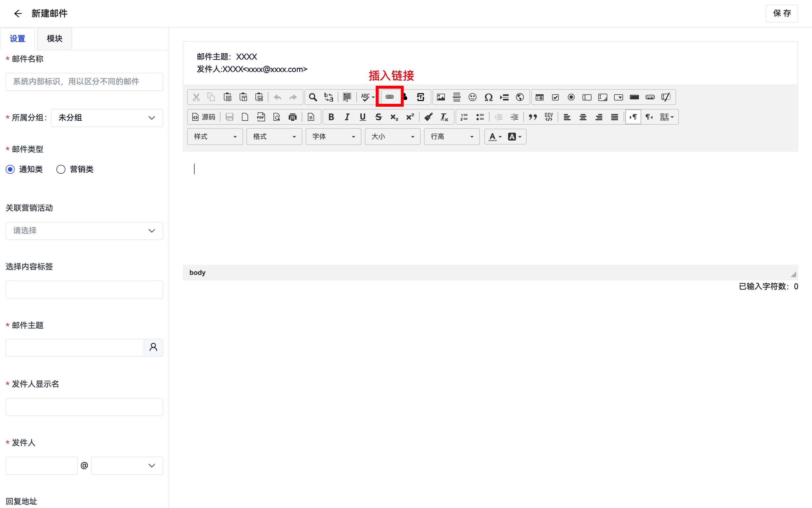Viewport: 812px width, 508px height.
Task: Open the 所属分组 dropdown showing 未分组
Action: [107, 118]
